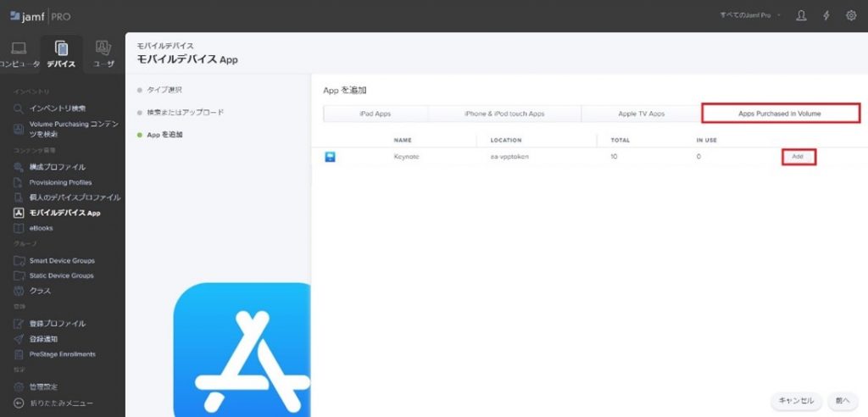Image resolution: width=868 pixels, height=417 pixels.
Task: Sort table by IN USE column
Action: pyautogui.click(x=706, y=140)
